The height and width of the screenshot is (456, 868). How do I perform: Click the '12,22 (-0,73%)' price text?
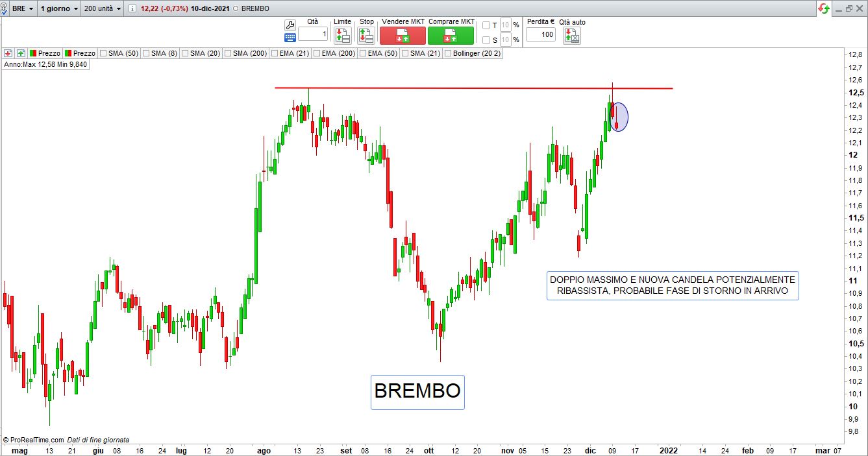click(x=165, y=9)
